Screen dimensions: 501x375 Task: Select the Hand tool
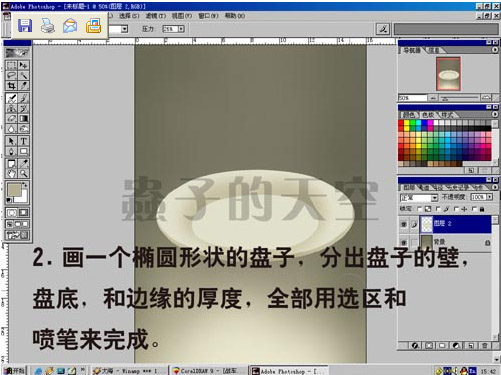tap(12, 173)
